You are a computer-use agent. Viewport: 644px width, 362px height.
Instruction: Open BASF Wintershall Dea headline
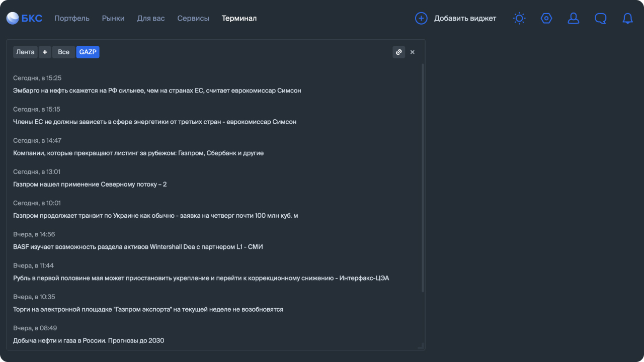tap(138, 247)
